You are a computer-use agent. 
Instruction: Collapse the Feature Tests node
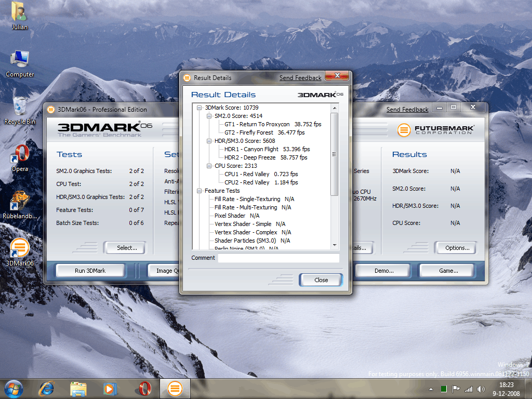pyautogui.click(x=199, y=191)
